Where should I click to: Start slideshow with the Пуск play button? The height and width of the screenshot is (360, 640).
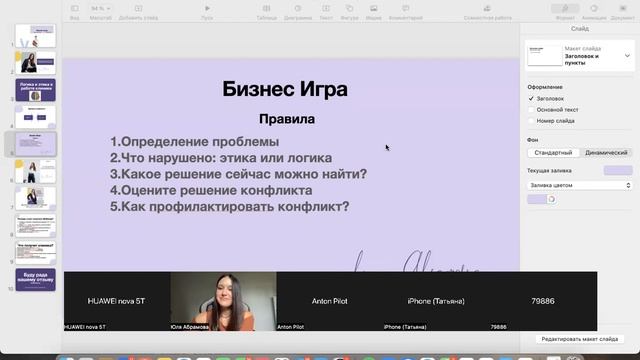[x=207, y=9]
